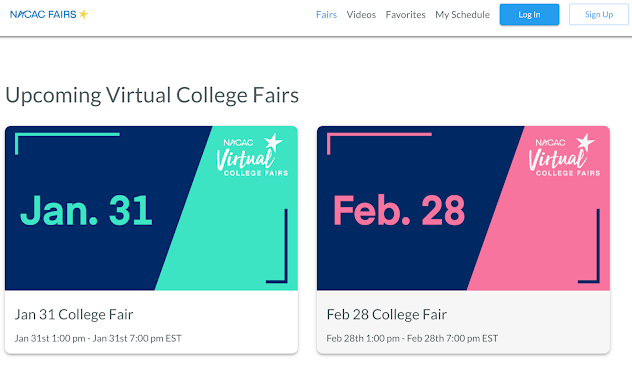This screenshot has width=632, height=365.
Task: Click the Log In button
Action: pos(529,15)
